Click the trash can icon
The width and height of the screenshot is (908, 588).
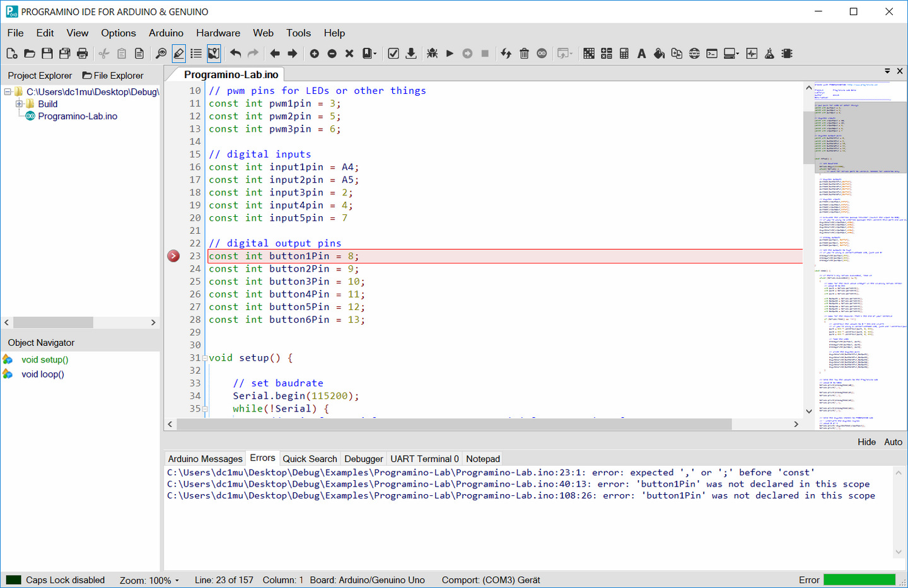pyautogui.click(x=524, y=54)
